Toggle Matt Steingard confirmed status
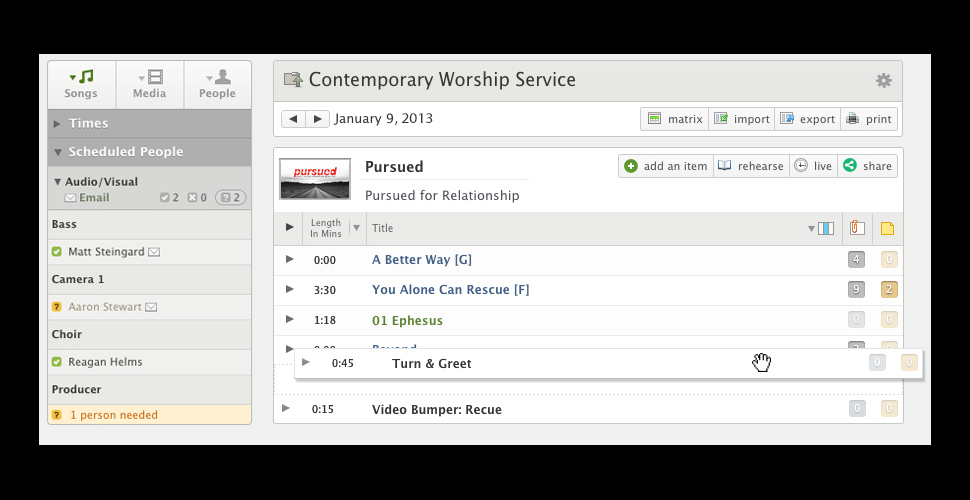 pos(57,252)
